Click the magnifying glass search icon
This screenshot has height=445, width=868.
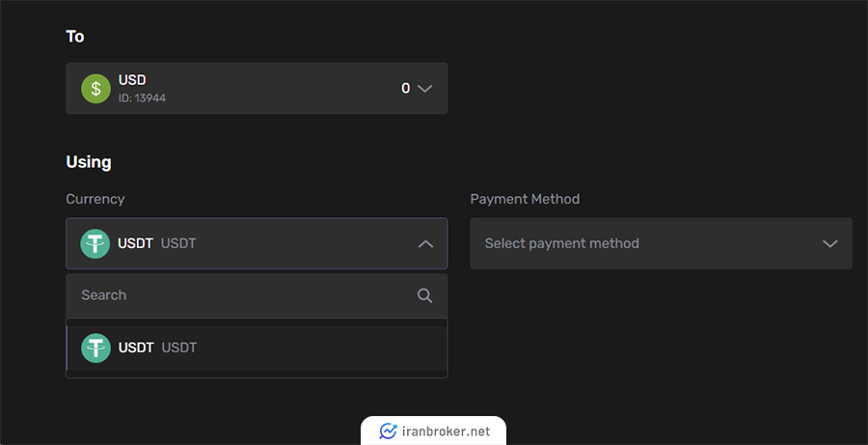[x=424, y=295]
